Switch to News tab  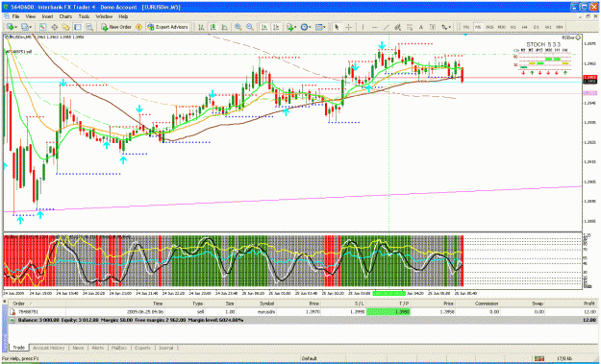pos(78,348)
